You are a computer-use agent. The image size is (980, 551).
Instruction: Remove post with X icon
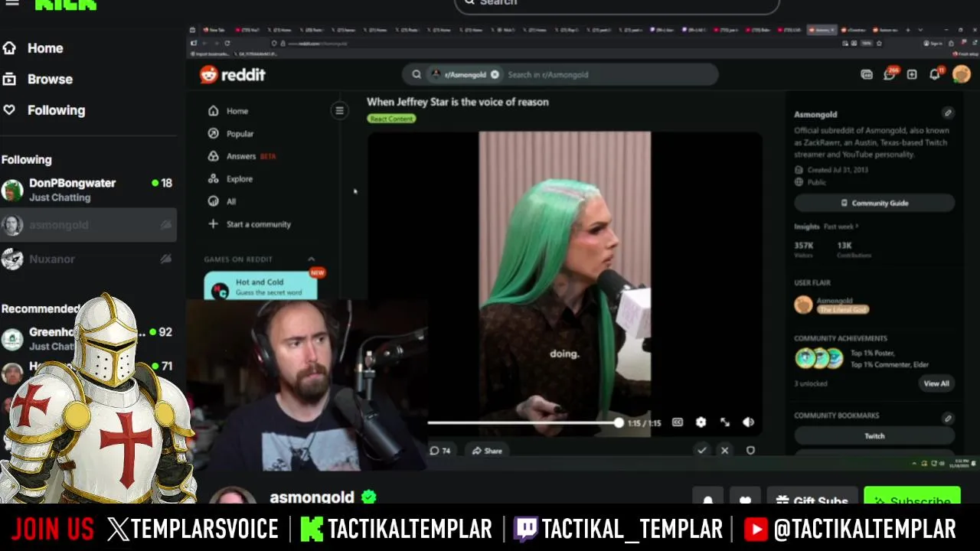725,451
